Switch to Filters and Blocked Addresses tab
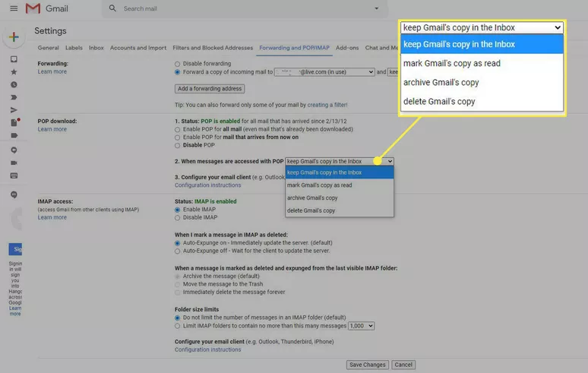Screen dimensions: 588x373 tap(213, 48)
